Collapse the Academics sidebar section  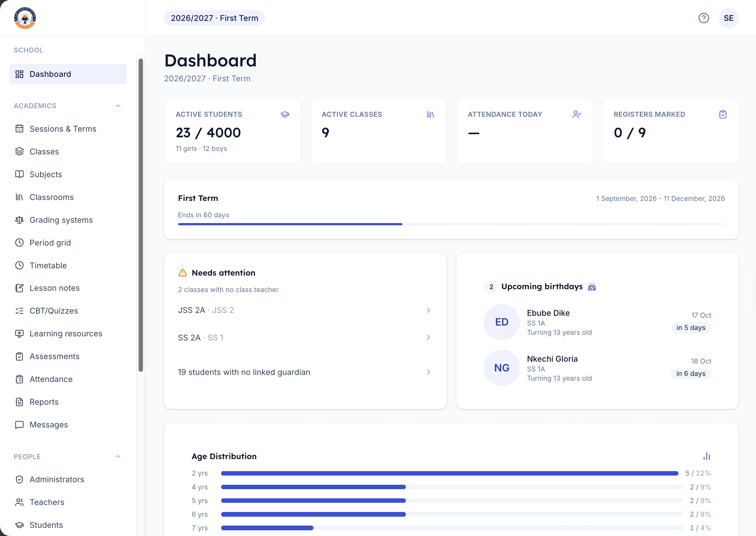tap(118, 106)
